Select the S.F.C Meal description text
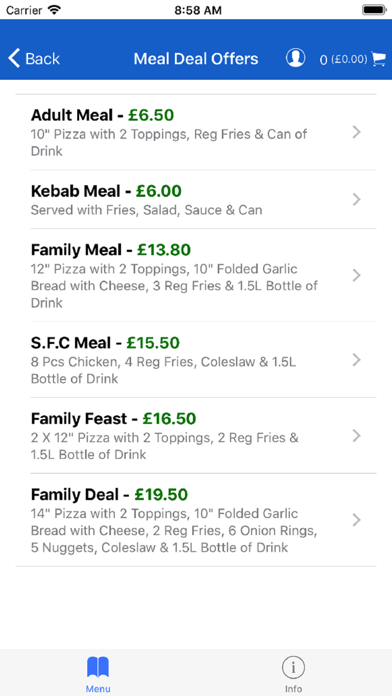 [163, 370]
